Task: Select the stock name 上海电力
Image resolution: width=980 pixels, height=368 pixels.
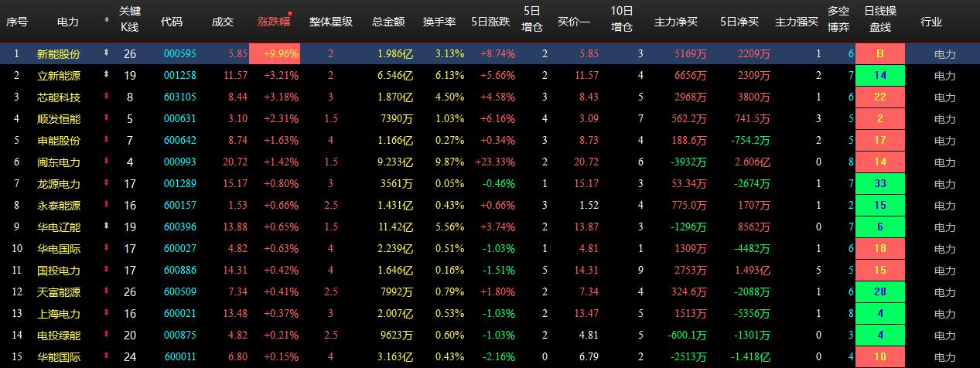Action: (x=58, y=314)
